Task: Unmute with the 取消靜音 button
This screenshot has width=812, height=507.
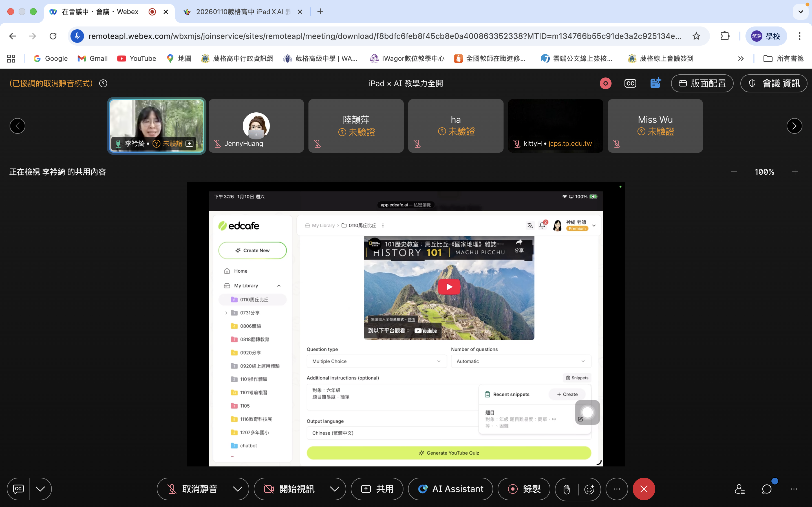Action: coord(192,489)
